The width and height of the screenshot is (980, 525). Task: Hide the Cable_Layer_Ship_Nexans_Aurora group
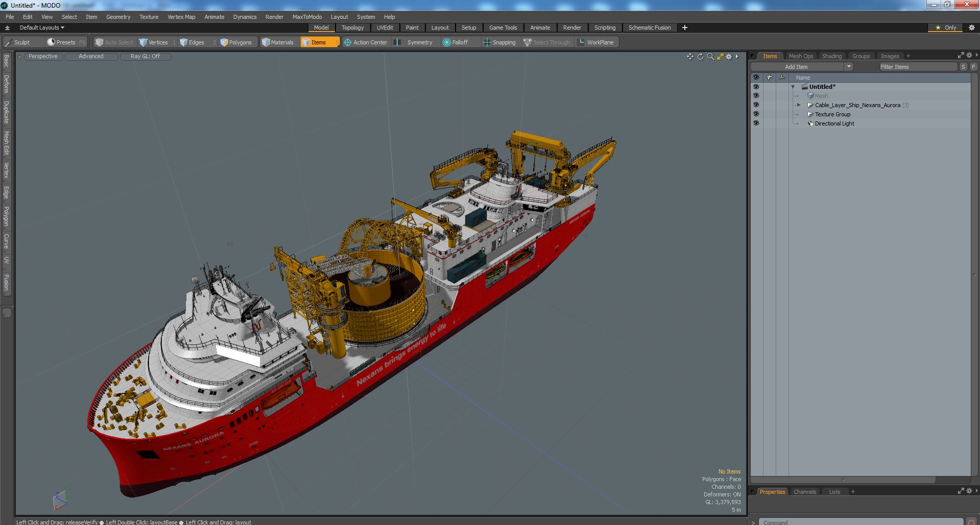click(756, 105)
